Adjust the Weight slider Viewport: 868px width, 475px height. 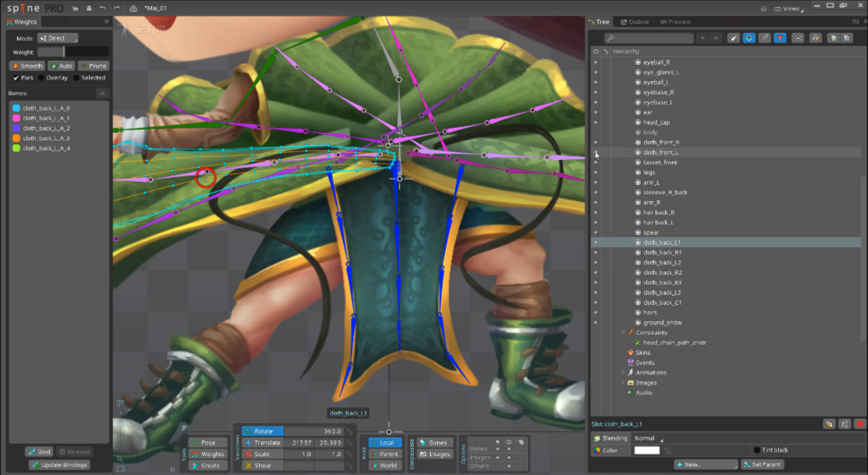tap(73, 52)
